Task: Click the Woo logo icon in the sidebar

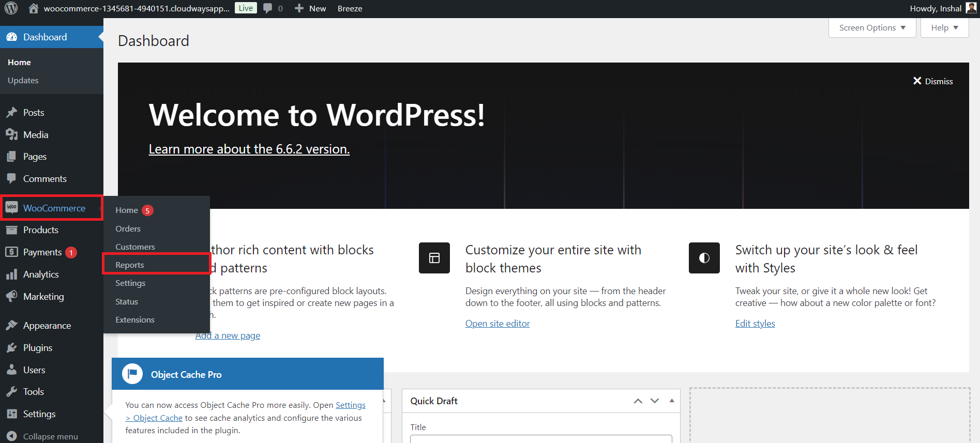Action: [11, 208]
